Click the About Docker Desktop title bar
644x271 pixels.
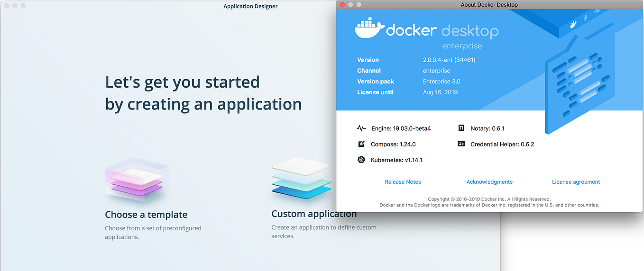click(489, 4)
